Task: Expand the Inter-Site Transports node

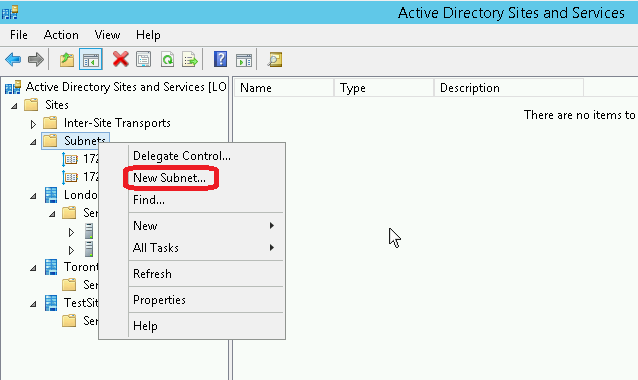Action: [33, 124]
